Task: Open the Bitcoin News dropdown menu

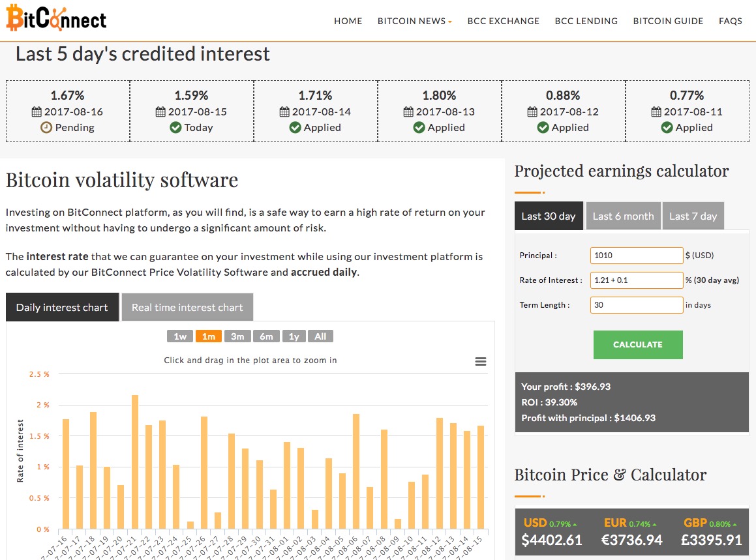Action: coord(415,22)
